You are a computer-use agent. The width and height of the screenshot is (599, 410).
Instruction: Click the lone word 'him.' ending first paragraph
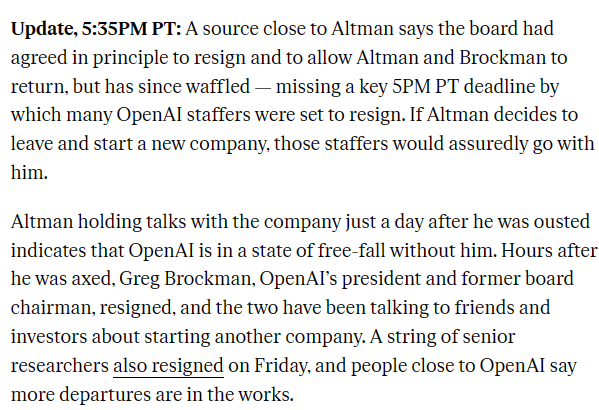point(29,172)
